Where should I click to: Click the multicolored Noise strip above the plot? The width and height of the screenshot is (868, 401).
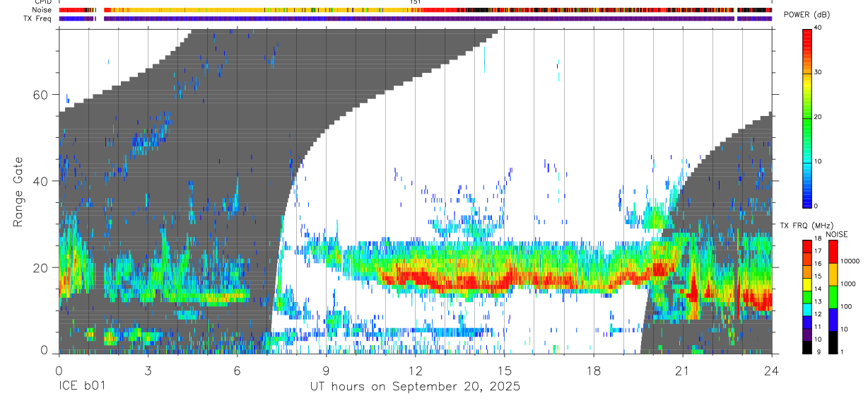415,11
